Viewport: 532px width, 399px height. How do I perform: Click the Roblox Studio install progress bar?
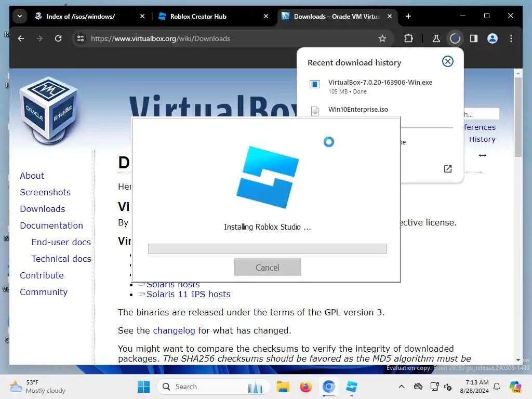point(268,249)
